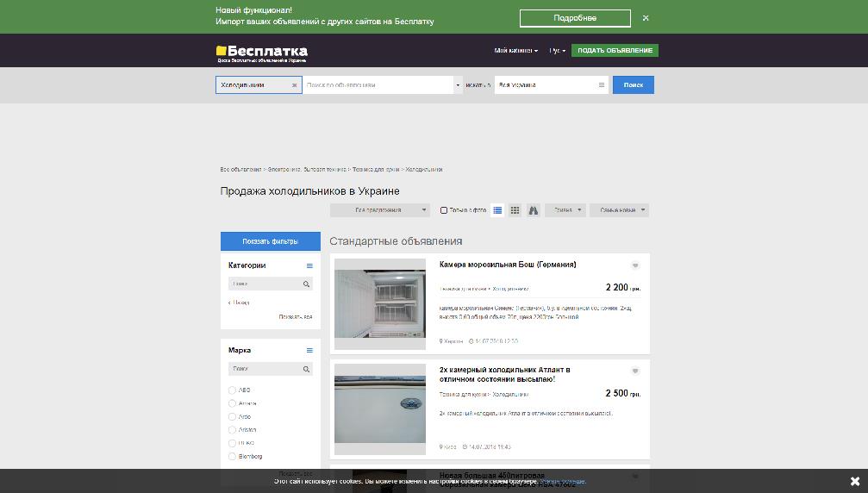This screenshot has width=868, height=493.
Task: Click Показать все in Категории panel
Action: point(295,317)
